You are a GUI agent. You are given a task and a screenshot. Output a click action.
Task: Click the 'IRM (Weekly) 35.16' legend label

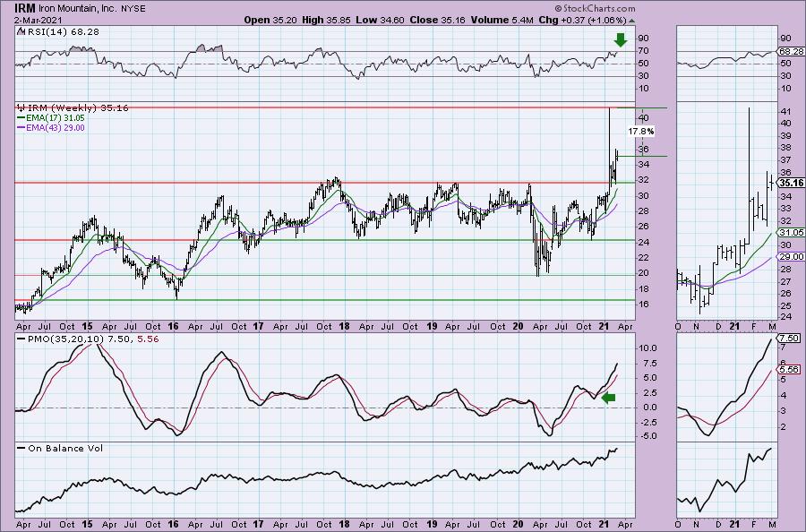tap(73, 108)
